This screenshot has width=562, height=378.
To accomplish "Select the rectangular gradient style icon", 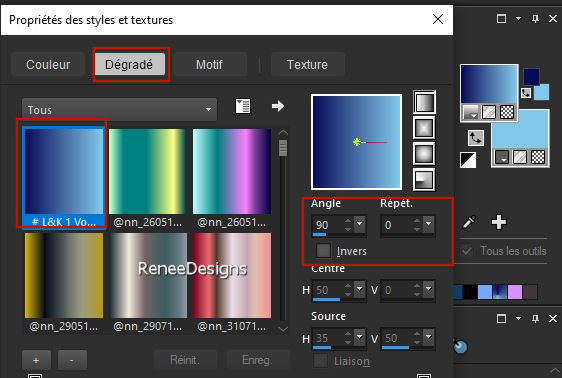I will pos(425,128).
